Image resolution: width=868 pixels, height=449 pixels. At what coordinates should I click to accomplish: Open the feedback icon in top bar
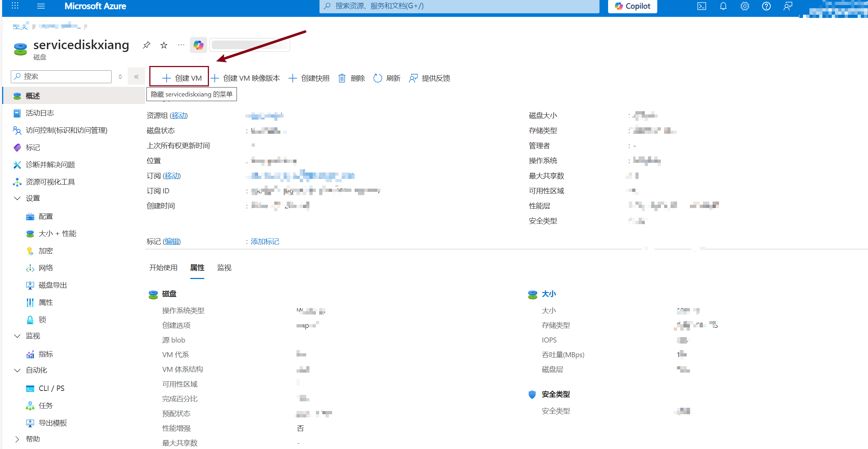pos(788,6)
